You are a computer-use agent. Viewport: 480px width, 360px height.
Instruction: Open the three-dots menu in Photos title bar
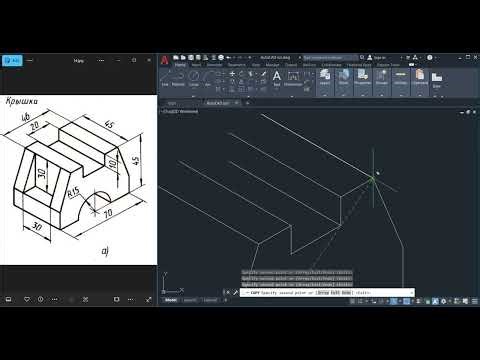point(101,60)
